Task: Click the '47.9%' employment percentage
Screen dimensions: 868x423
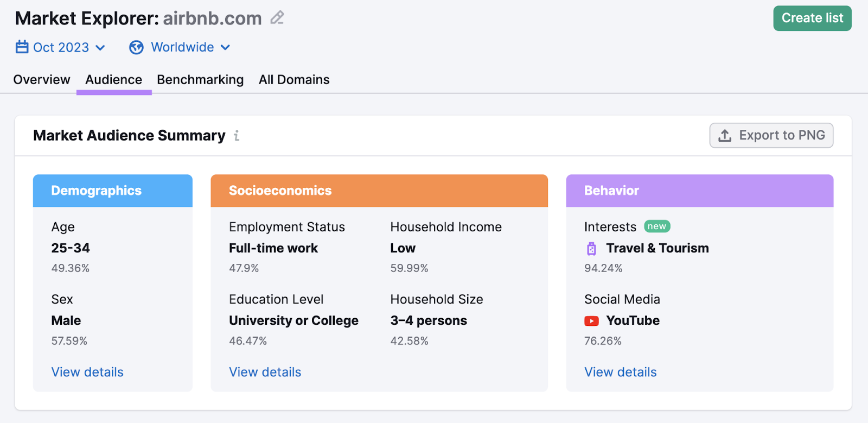Action: click(244, 268)
